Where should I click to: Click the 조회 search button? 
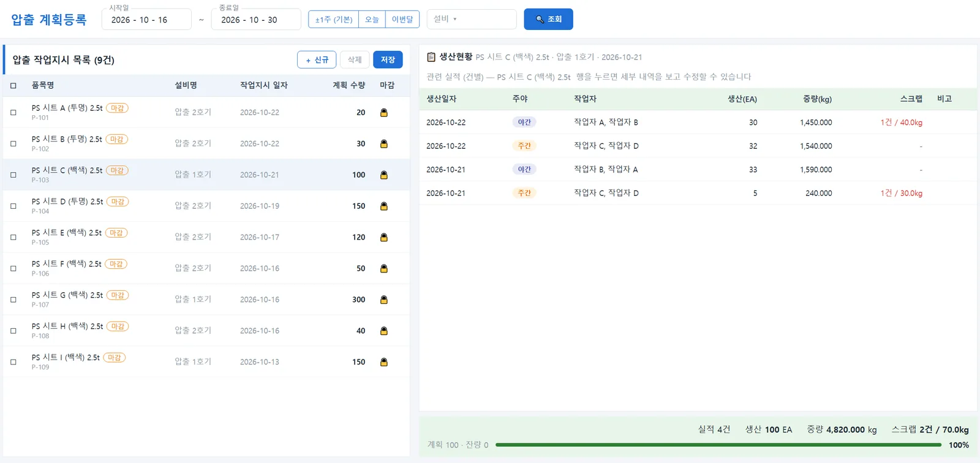(548, 19)
